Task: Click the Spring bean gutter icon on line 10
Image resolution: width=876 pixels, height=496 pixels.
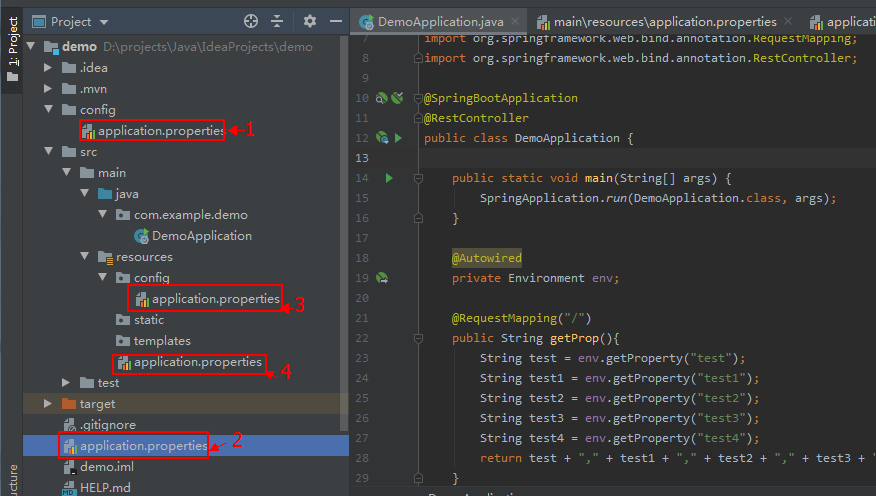Action: click(x=382, y=98)
